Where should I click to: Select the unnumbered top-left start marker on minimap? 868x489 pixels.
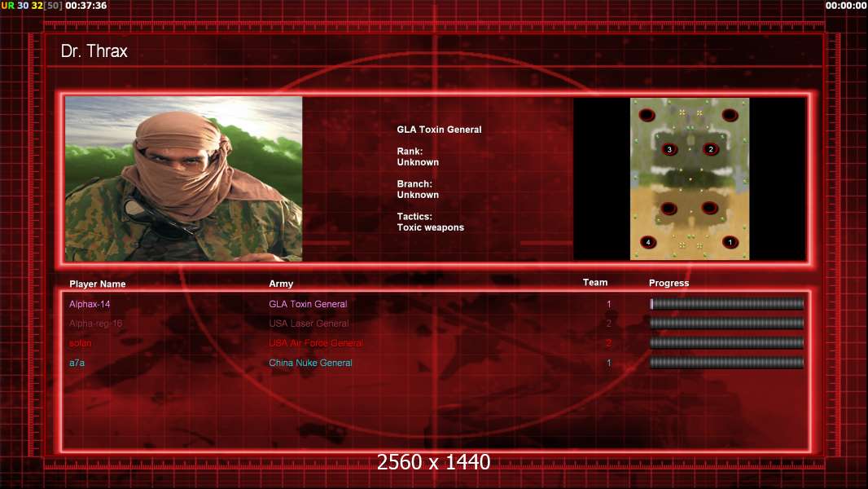pyautogui.click(x=647, y=115)
